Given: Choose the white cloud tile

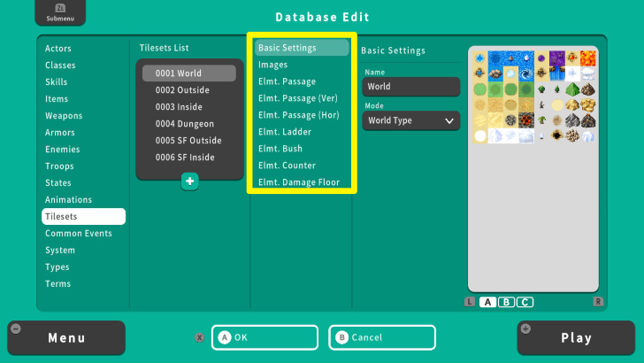Looking at the screenshot, I should click(x=588, y=73).
